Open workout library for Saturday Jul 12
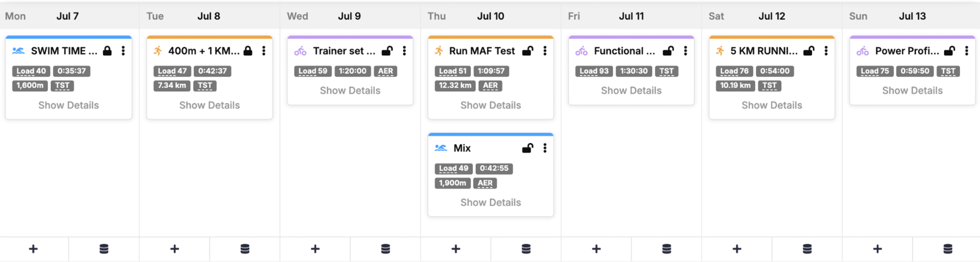Viewport: 980px width, 262px height. pos(807,249)
